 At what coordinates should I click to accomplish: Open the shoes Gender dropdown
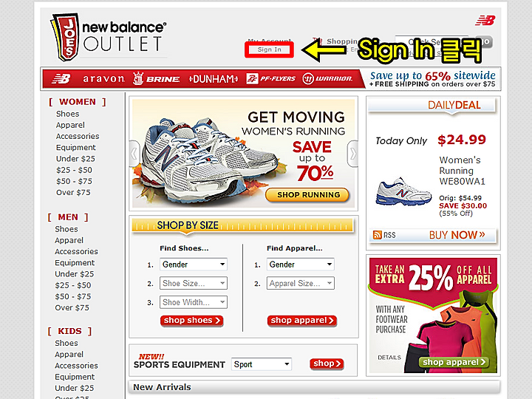pyautogui.click(x=194, y=265)
